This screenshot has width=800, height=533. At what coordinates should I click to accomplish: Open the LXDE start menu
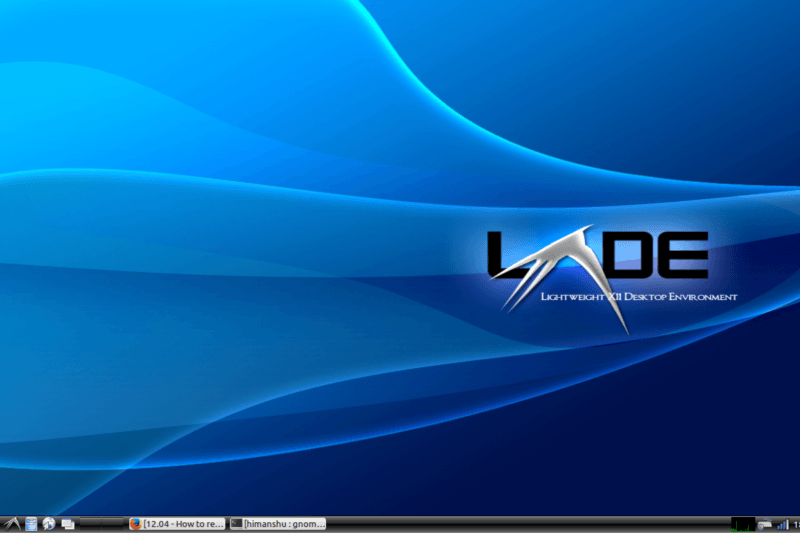point(12,524)
